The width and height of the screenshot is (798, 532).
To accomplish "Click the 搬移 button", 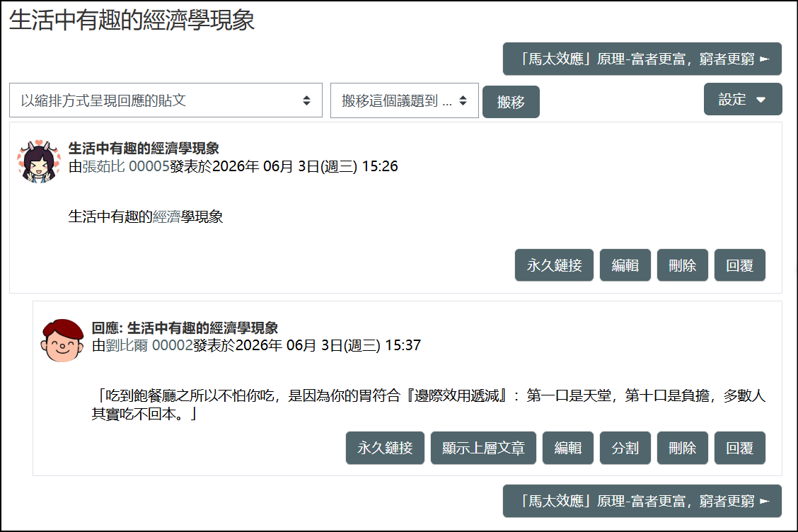I will (x=511, y=102).
